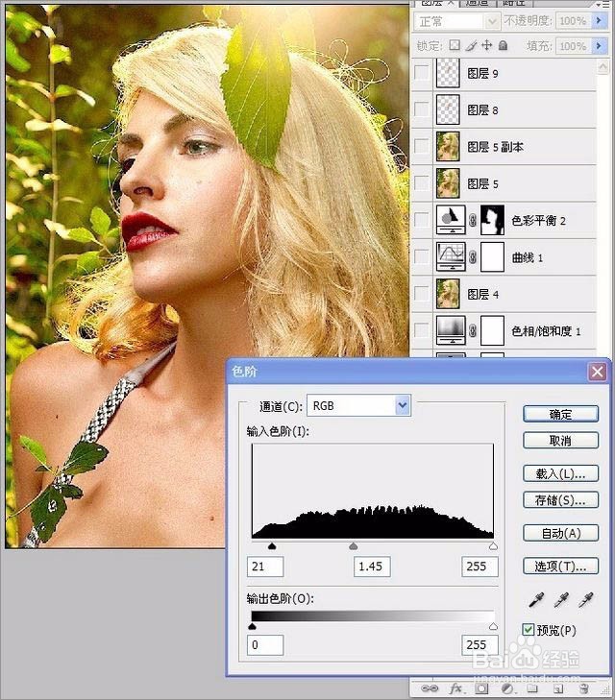Select the 图层 9 layer thumbnail
Viewport: 615px width, 700px height.
448,72
